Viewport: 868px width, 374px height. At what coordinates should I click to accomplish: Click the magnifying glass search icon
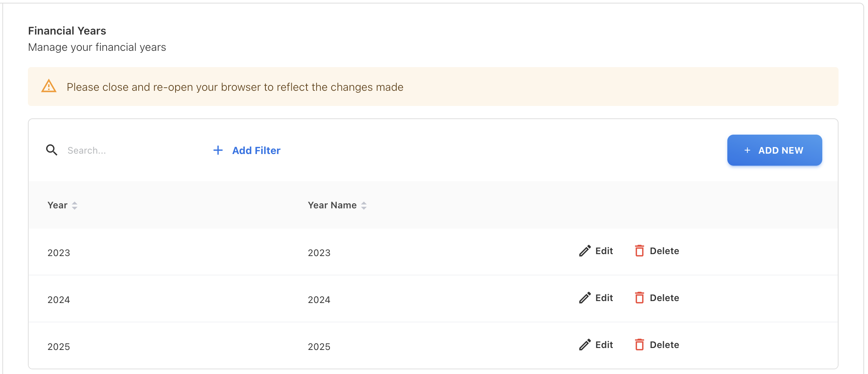[x=52, y=150]
